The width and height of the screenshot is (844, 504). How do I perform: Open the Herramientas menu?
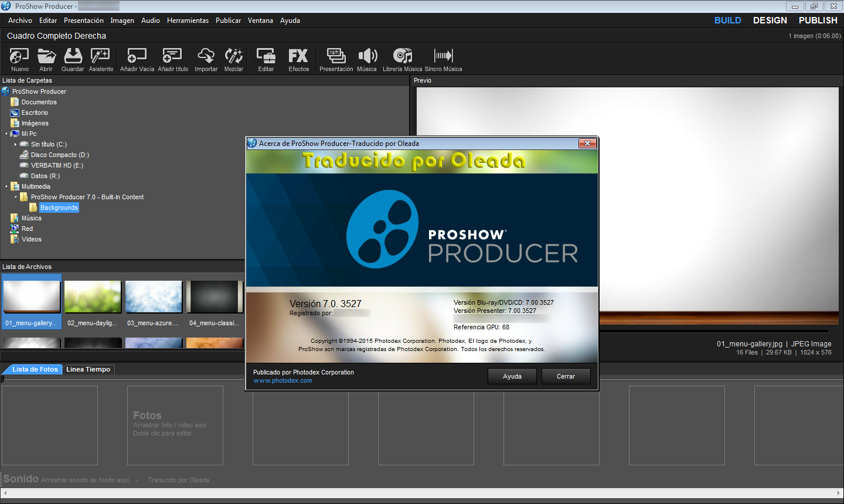point(188,21)
